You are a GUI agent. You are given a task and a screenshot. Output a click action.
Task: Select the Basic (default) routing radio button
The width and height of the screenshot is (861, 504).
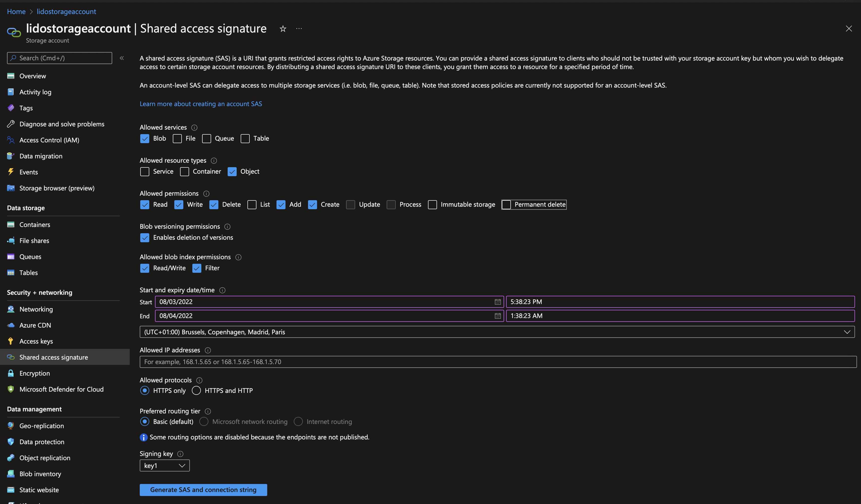tap(145, 422)
